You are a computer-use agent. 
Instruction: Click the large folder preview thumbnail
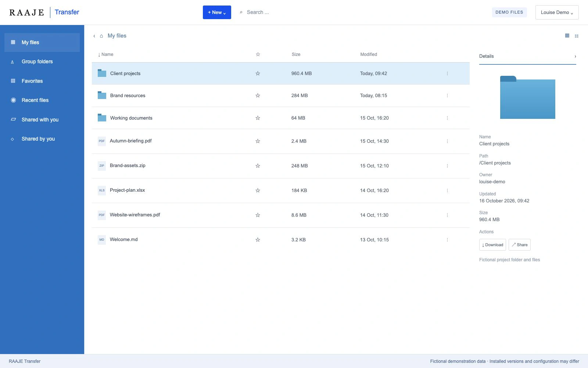(x=528, y=97)
